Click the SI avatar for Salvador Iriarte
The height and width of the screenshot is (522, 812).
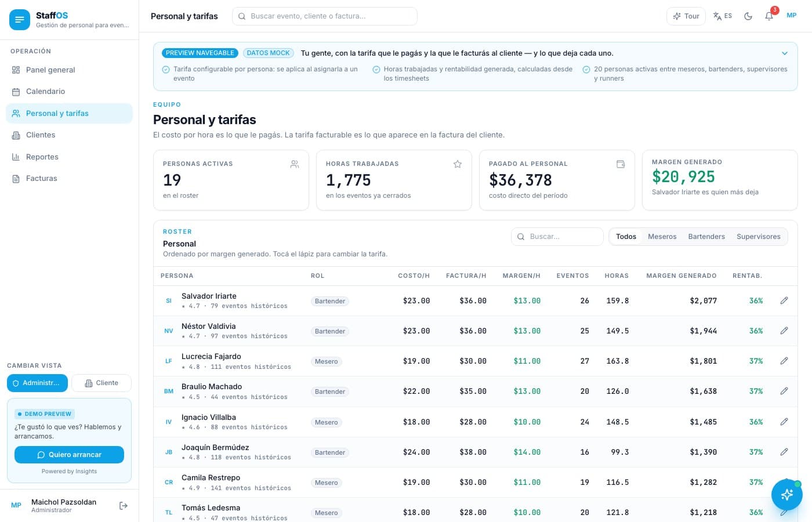169,300
